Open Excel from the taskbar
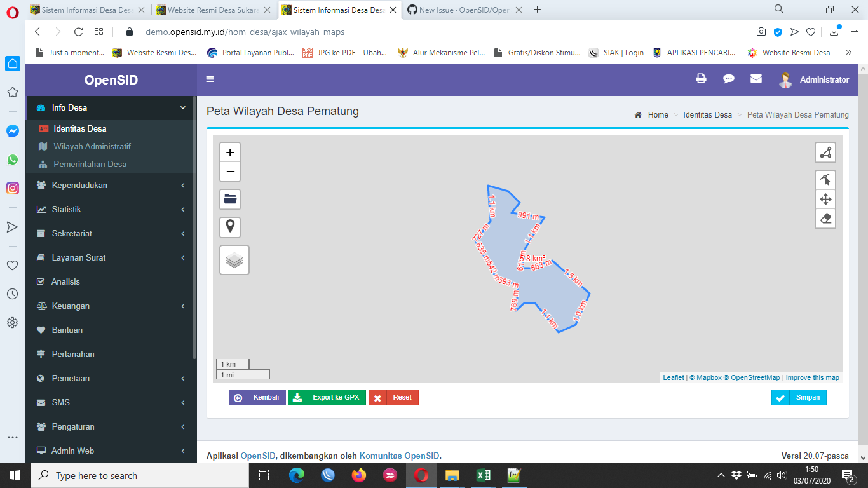The height and width of the screenshot is (488, 868). (x=484, y=475)
